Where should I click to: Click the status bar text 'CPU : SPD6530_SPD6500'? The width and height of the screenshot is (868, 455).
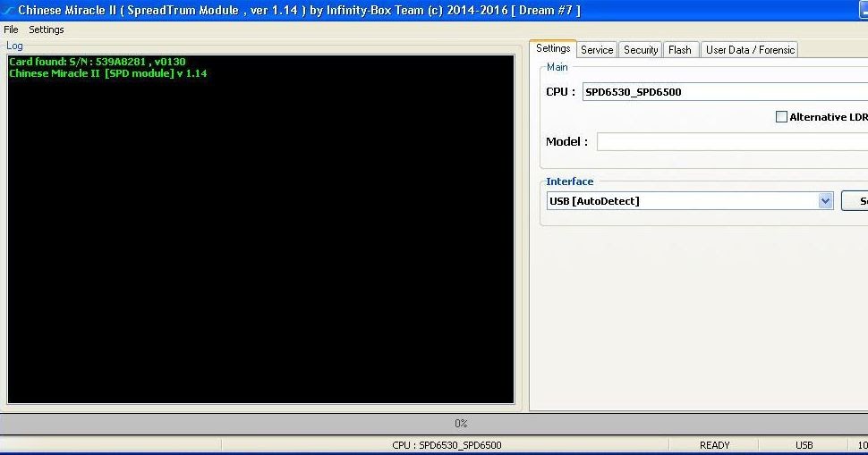(x=447, y=445)
